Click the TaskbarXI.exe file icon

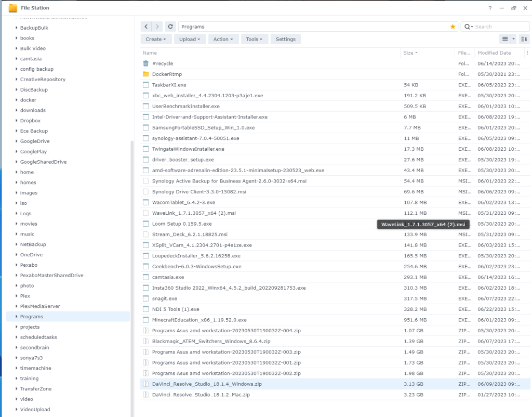[x=146, y=85]
